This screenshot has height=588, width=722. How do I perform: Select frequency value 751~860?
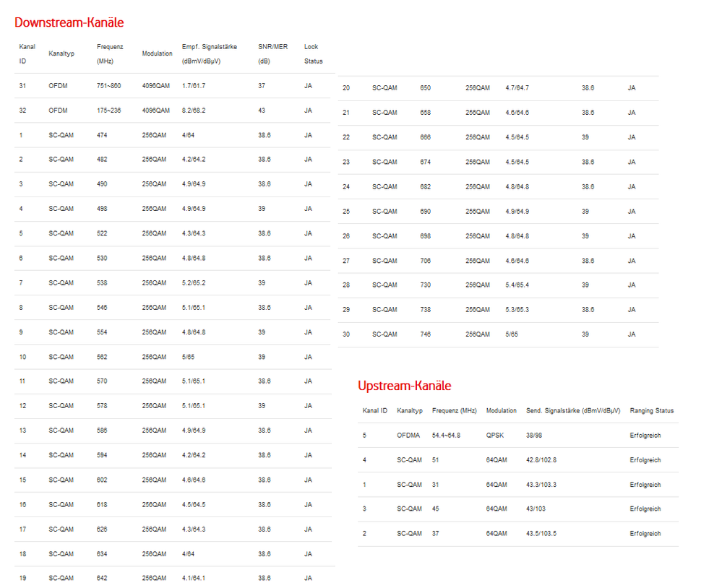[108, 85]
